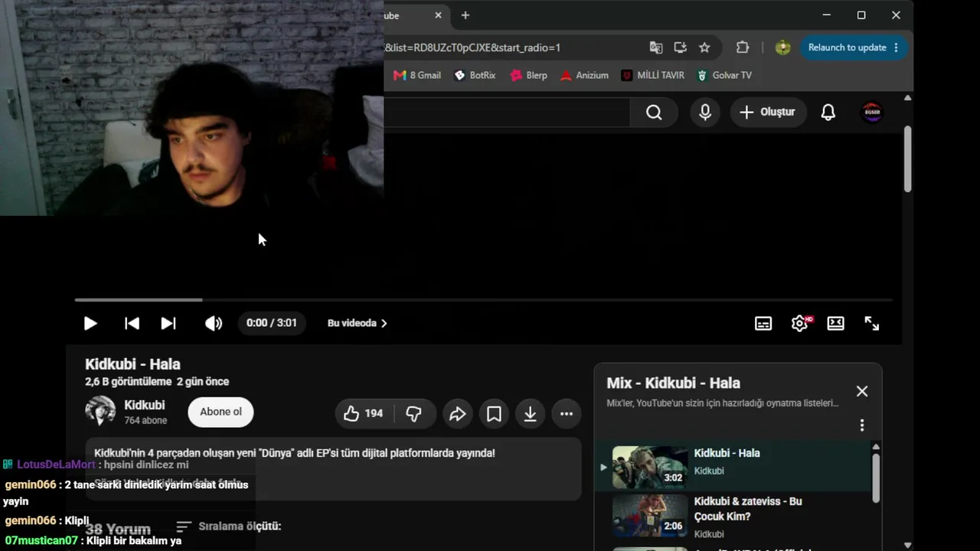Play the Kidkubi - Hala video
The width and height of the screenshot is (980, 551).
pos(90,323)
